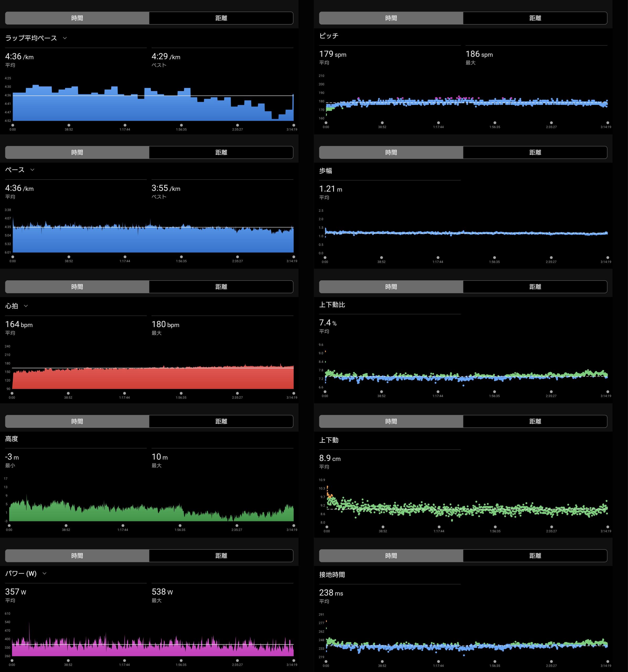
Task: Select 距離 tab above the 上下動 chart
Action: pyautogui.click(x=535, y=421)
